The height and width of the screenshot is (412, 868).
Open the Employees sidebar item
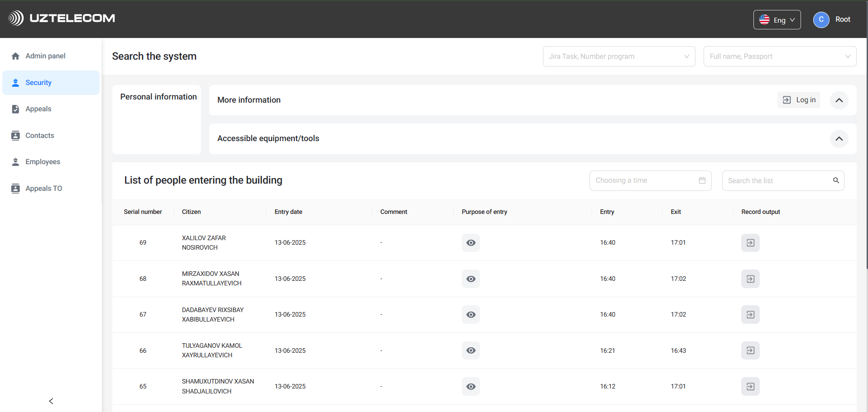pyautogui.click(x=43, y=162)
